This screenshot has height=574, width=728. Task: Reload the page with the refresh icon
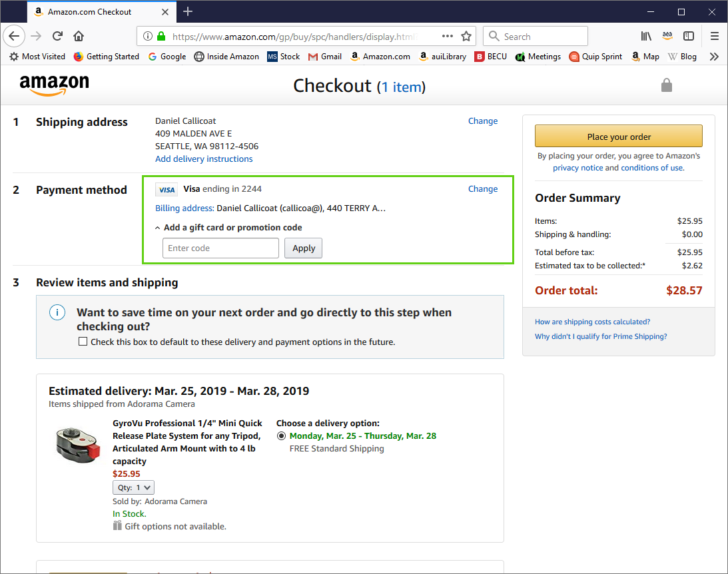(57, 36)
